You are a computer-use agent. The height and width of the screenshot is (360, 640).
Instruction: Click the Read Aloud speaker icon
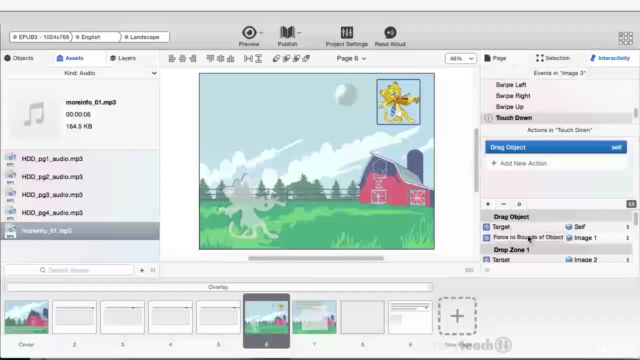pos(390,32)
